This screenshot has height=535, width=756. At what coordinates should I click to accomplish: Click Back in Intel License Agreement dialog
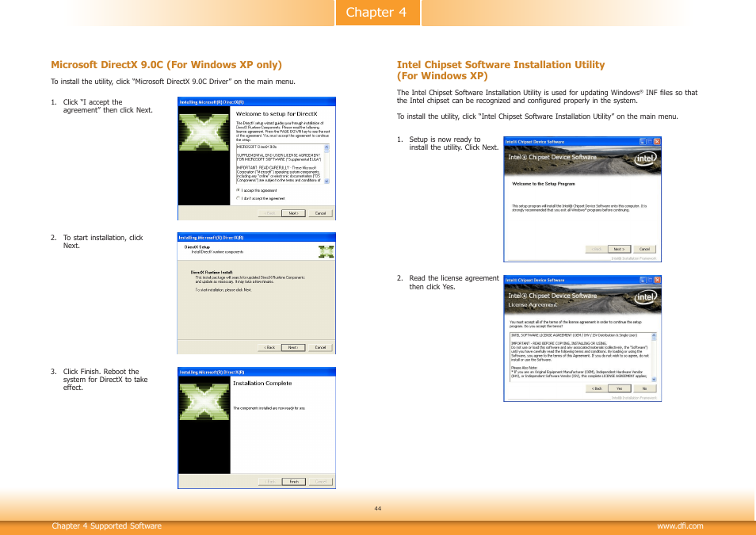597,388
